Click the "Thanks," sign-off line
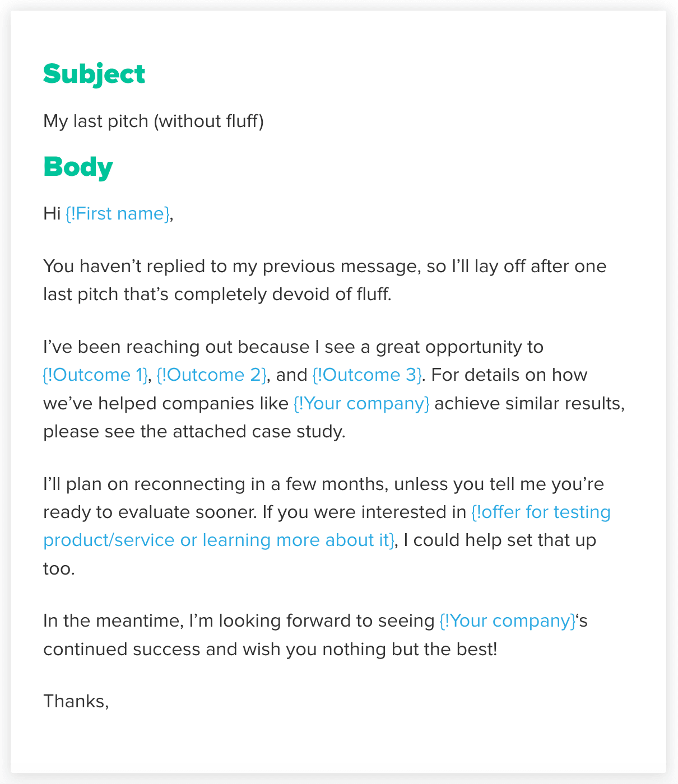Image resolution: width=678 pixels, height=784 pixels. (x=76, y=701)
